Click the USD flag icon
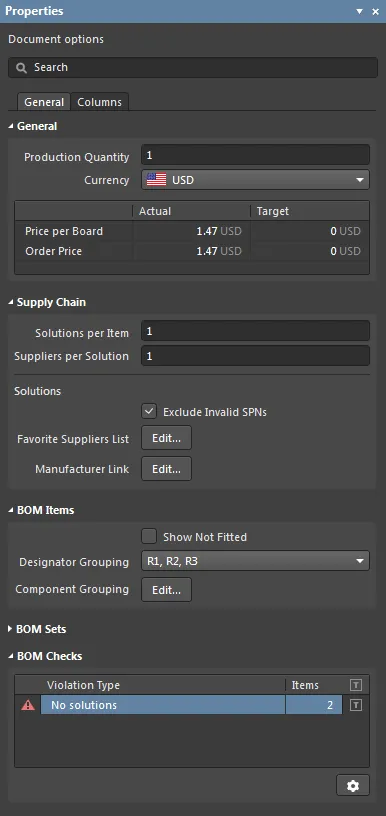The image size is (386, 816). point(157,180)
